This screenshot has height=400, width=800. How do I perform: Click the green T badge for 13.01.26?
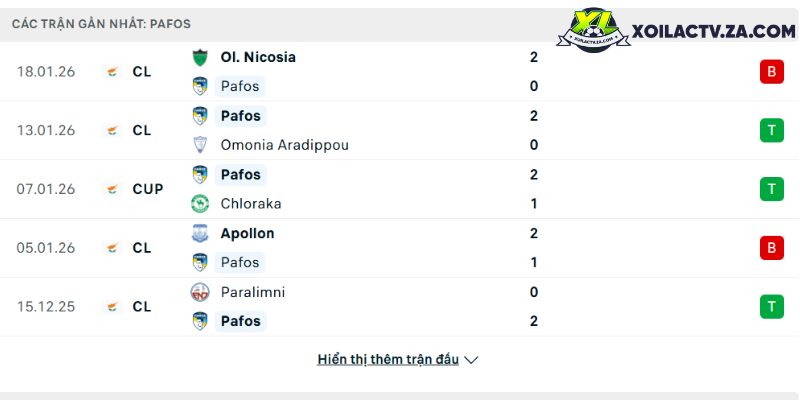(x=771, y=130)
